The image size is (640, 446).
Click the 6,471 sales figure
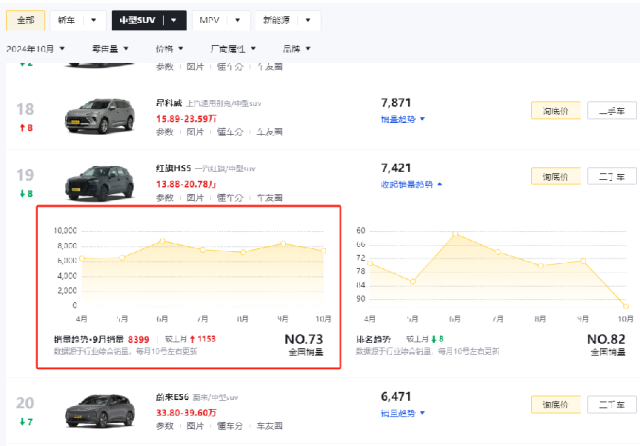pos(396,397)
